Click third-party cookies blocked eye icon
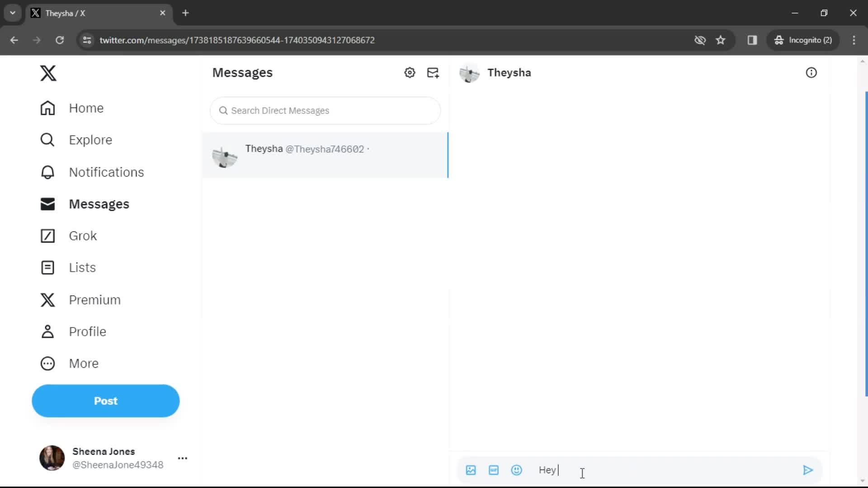The image size is (868, 488). (700, 40)
